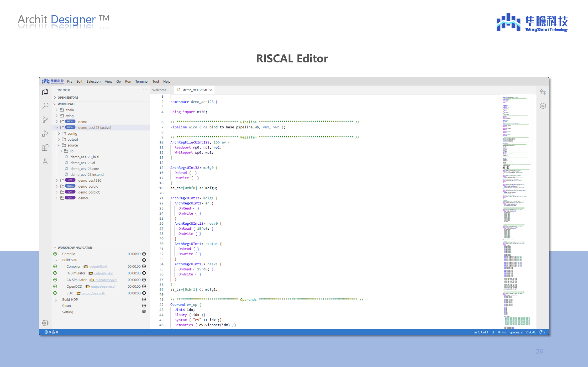Open file demo_aes128.instend
The width and height of the screenshot is (588, 367).
pyautogui.click(x=87, y=175)
